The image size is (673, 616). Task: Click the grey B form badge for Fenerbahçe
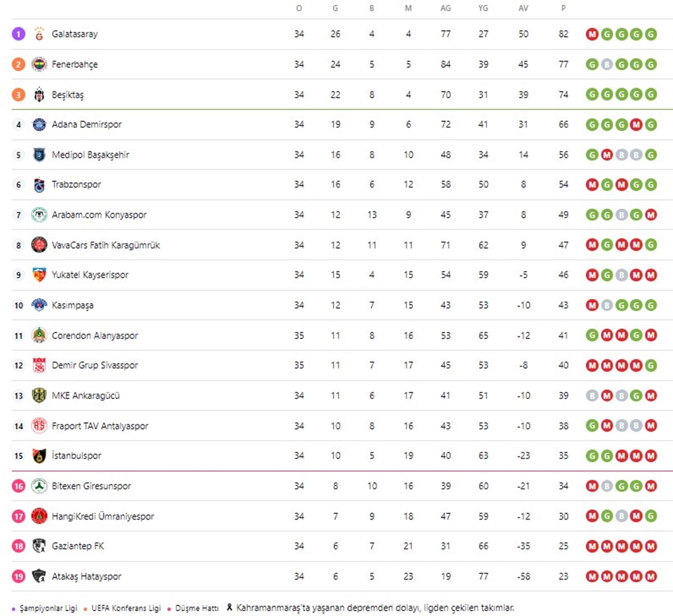(606, 64)
